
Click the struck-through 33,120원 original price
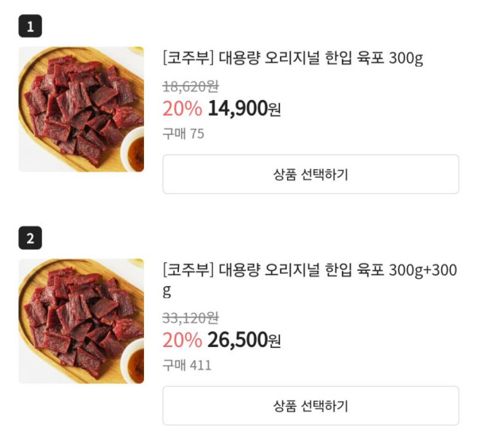(x=190, y=318)
